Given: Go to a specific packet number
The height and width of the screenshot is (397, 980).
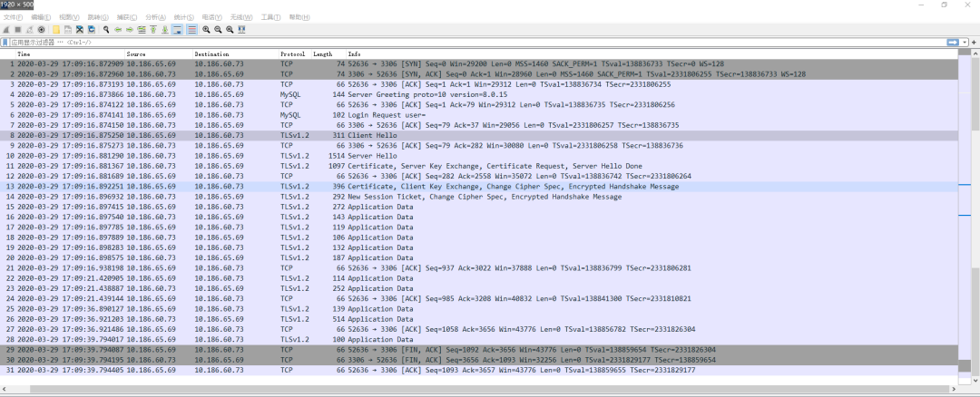Looking at the screenshot, I should click(142, 29).
